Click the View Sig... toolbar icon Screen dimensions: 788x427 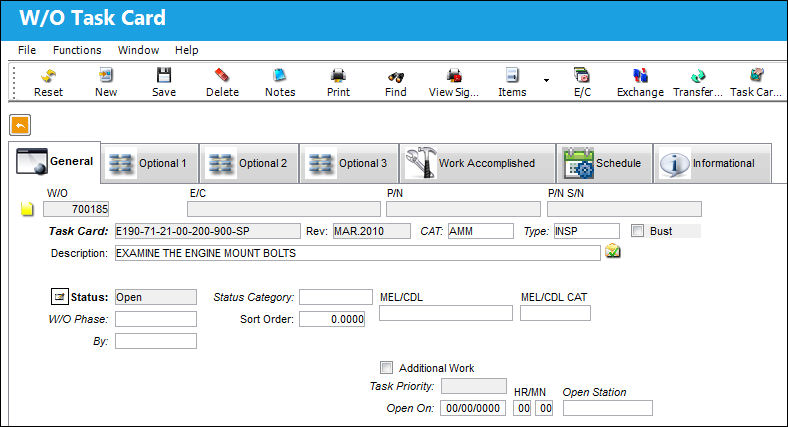coord(454,76)
